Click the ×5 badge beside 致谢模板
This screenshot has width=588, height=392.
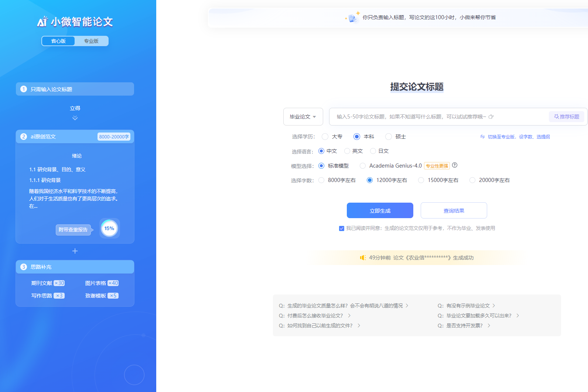coord(113,296)
